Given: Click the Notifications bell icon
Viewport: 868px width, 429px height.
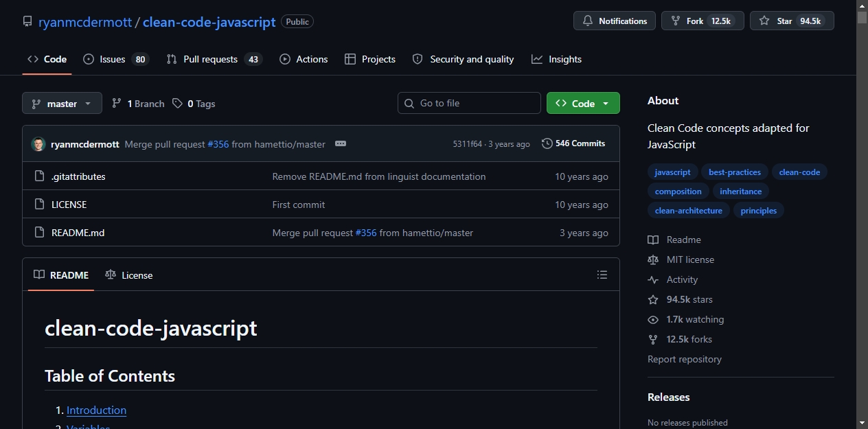Looking at the screenshot, I should [x=588, y=21].
